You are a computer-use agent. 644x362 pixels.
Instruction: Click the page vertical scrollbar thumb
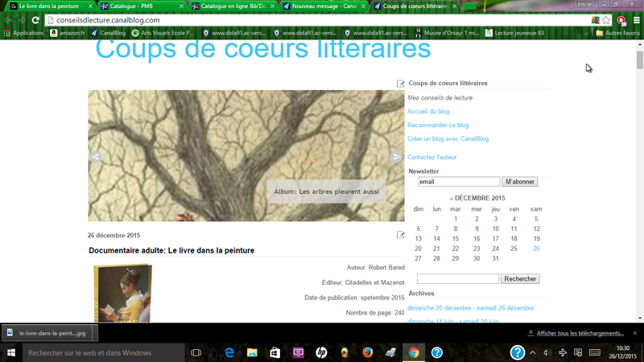640,61
